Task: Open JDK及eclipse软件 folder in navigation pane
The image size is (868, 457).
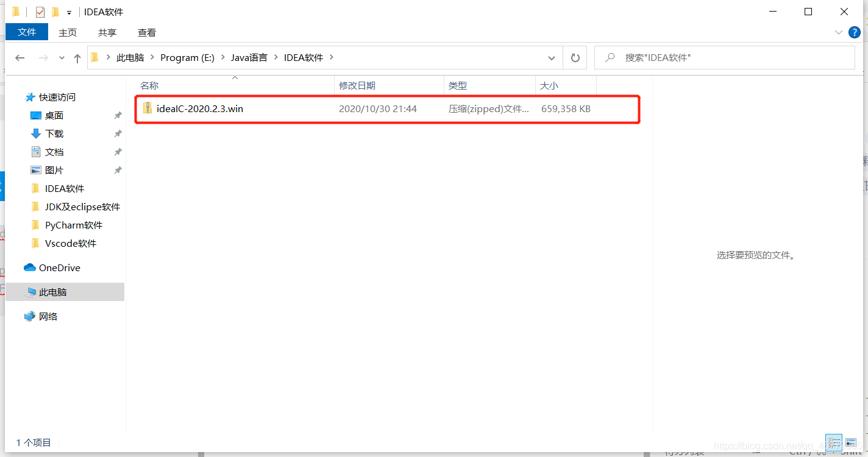Action: pyautogui.click(x=82, y=207)
